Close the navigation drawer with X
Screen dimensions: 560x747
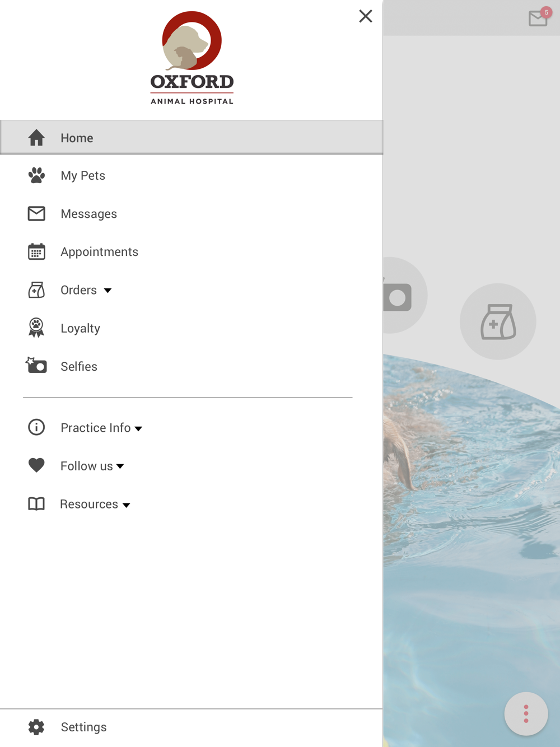click(x=366, y=16)
